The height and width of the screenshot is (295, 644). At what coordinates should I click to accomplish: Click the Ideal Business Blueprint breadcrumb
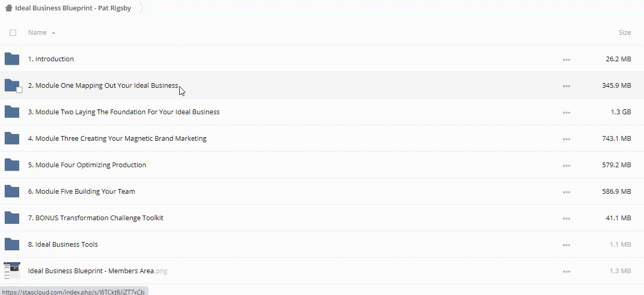tap(73, 8)
